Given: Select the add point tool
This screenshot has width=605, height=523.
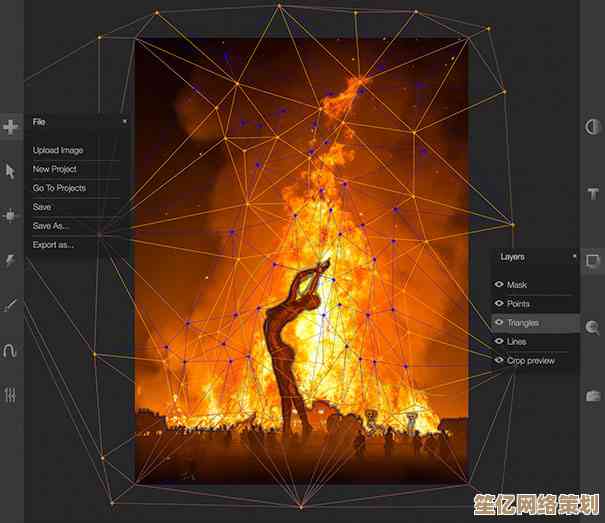Looking at the screenshot, I should click(x=11, y=215).
